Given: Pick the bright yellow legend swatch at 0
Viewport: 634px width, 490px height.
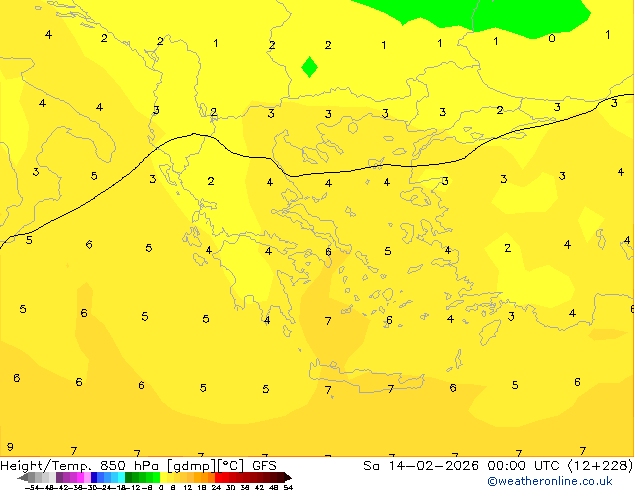Looking at the screenshot, I should (163, 477).
